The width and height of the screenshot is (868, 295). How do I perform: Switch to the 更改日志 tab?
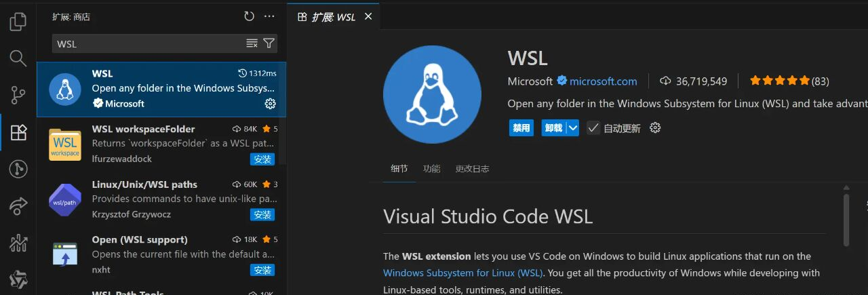472,168
